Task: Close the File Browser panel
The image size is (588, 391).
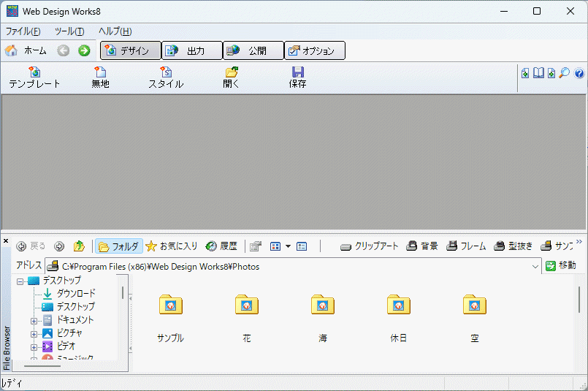Action: tap(6, 241)
